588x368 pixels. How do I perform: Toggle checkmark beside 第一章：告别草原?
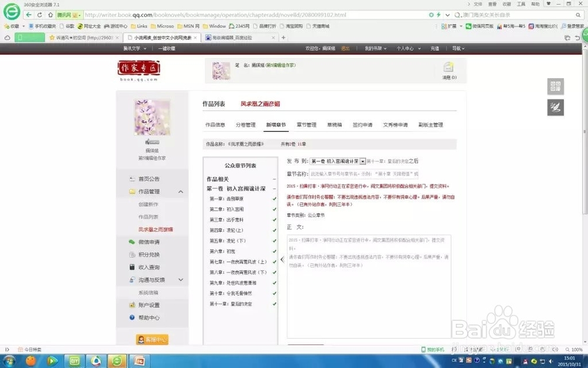click(275, 198)
